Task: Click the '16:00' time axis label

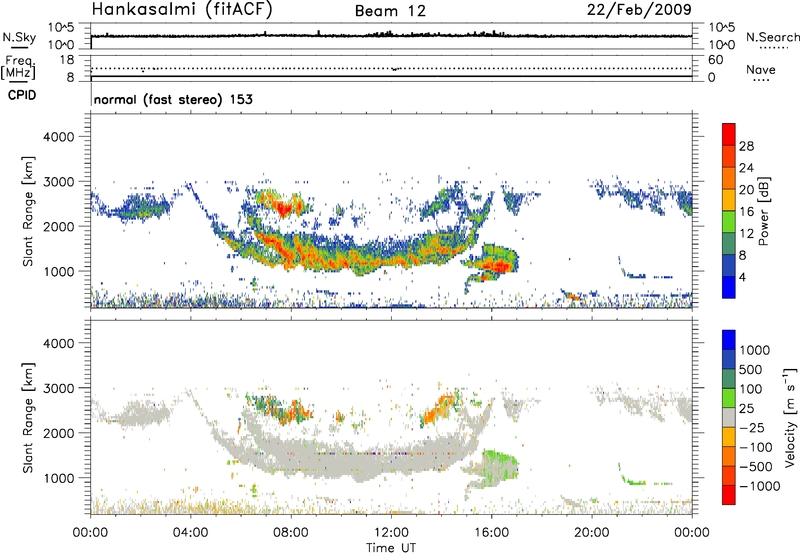Action: [x=491, y=533]
